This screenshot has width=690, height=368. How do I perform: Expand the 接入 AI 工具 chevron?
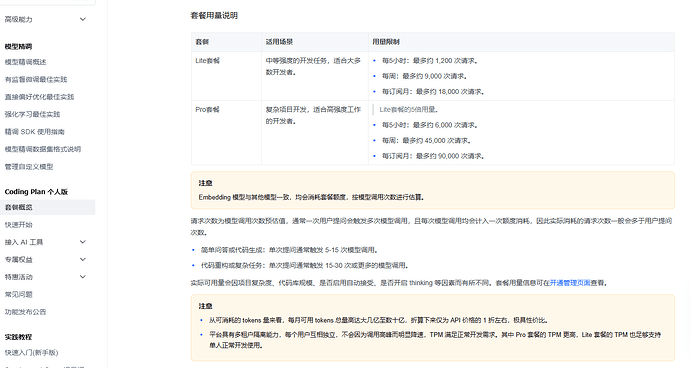click(82, 242)
